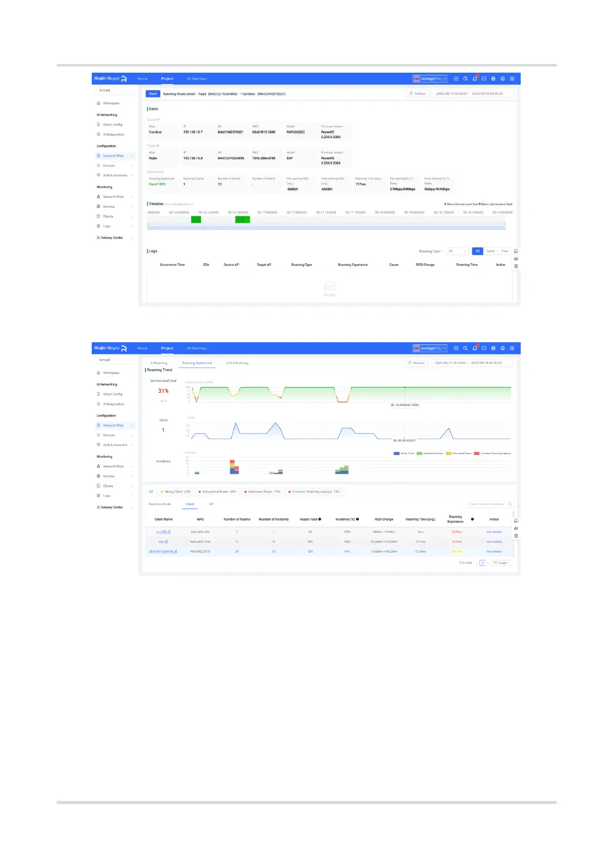Image resolution: width=614 pixels, height=868 pixels.
Task: Filter by Suboptimal Roam 28%
Action: click(x=218, y=492)
